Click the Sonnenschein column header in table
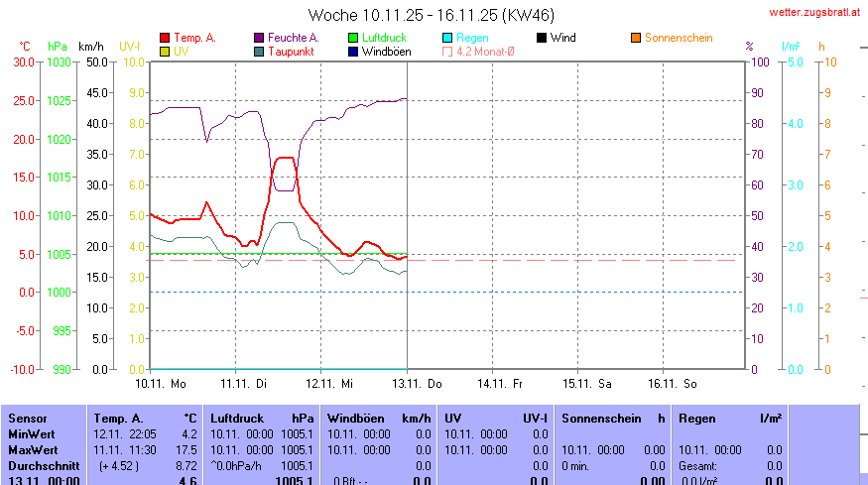The image size is (868, 485). pyautogui.click(x=613, y=419)
